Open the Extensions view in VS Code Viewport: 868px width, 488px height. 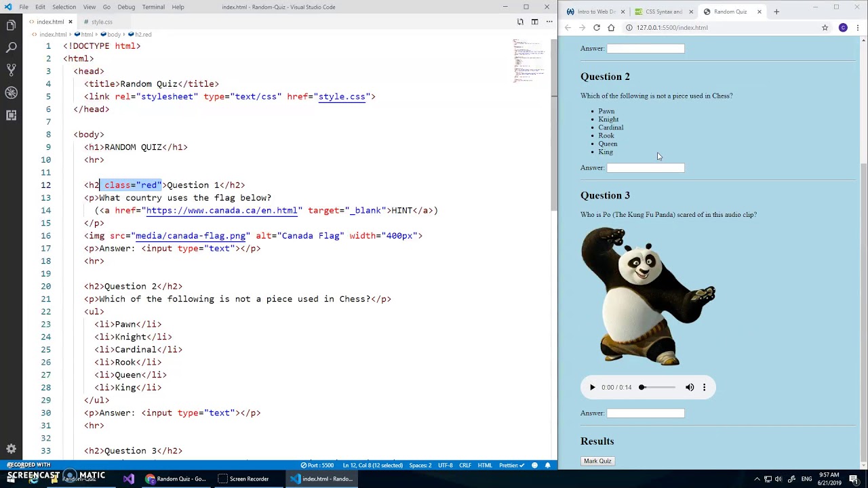[11, 115]
